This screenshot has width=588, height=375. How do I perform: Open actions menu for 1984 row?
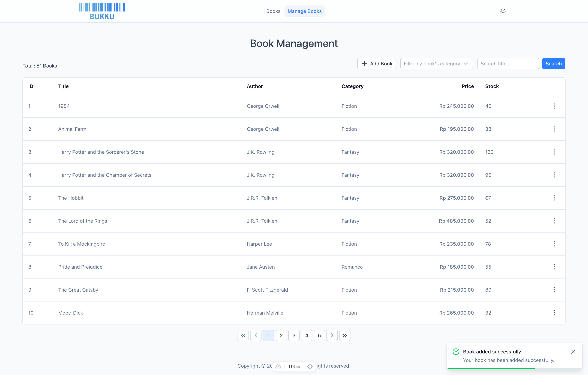click(554, 106)
